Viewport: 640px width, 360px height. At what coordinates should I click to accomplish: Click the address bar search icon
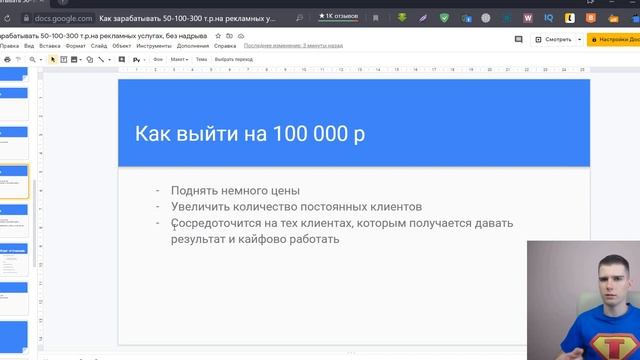tap(299, 18)
